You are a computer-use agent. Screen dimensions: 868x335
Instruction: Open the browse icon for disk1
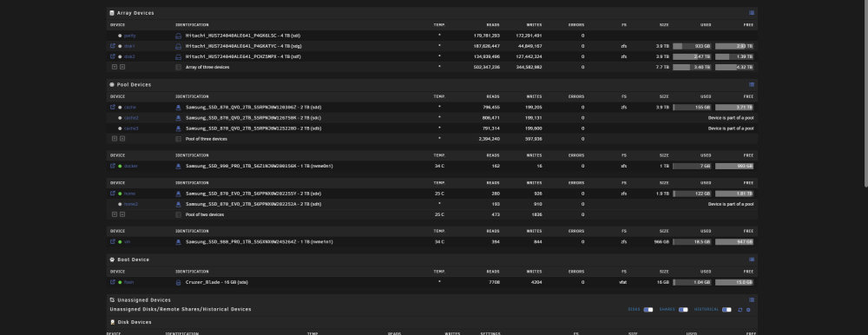113,46
